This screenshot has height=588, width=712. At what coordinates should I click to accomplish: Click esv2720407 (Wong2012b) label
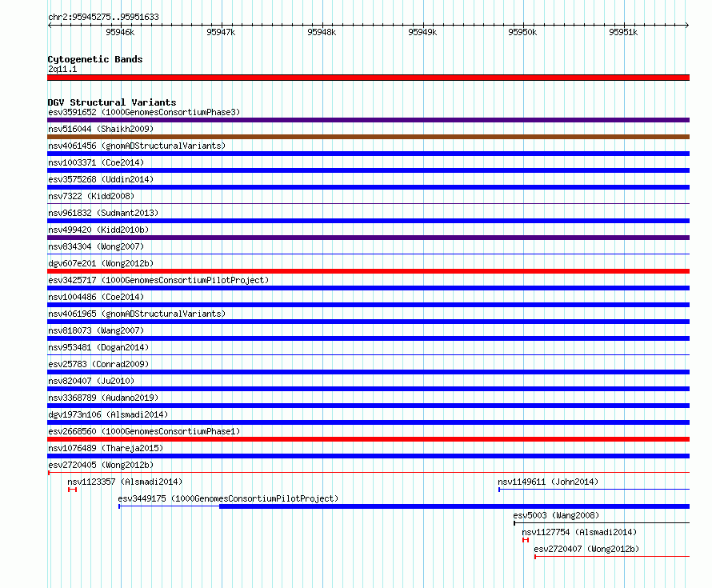pyautogui.click(x=586, y=549)
